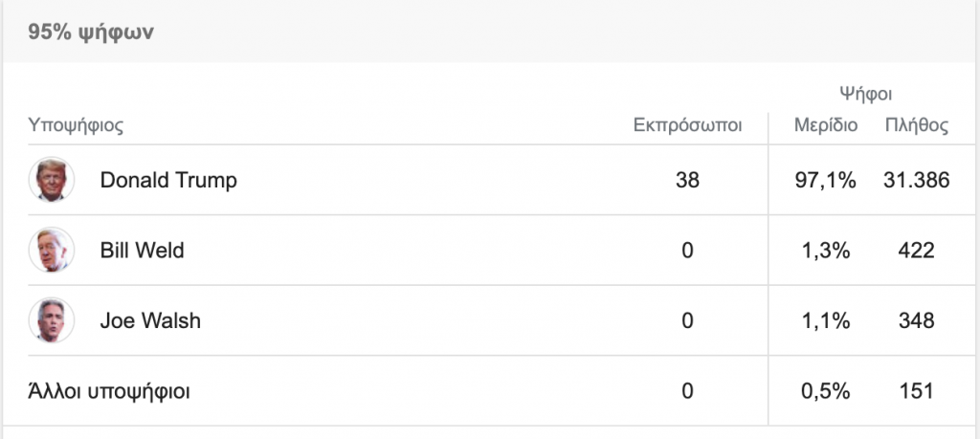Click Bill Weld's candidate photo

coord(51,251)
